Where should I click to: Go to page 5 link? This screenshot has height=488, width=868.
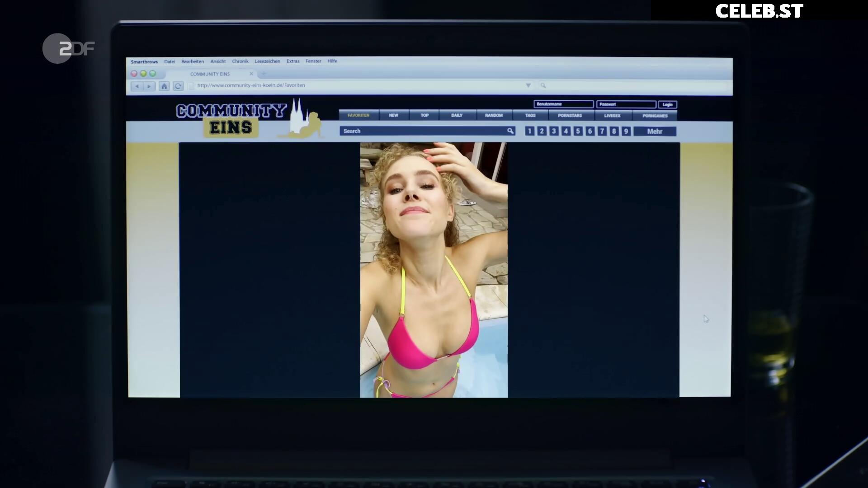point(578,131)
